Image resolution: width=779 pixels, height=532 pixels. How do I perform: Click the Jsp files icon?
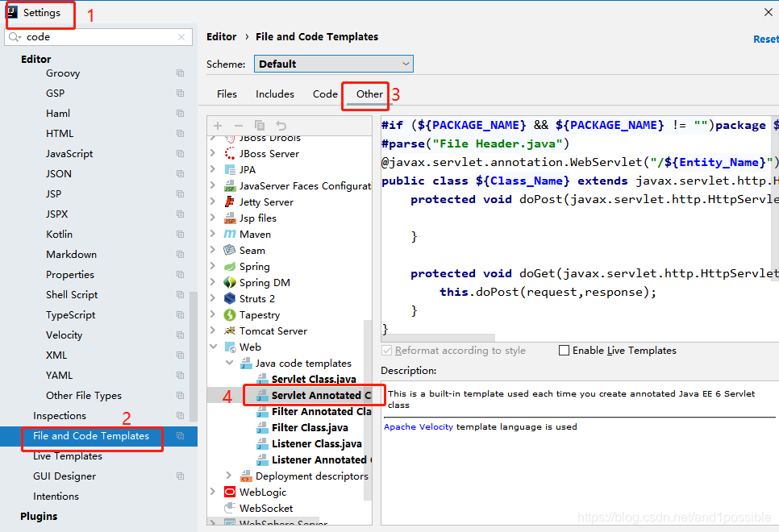pyautogui.click(x=230, y=218)
